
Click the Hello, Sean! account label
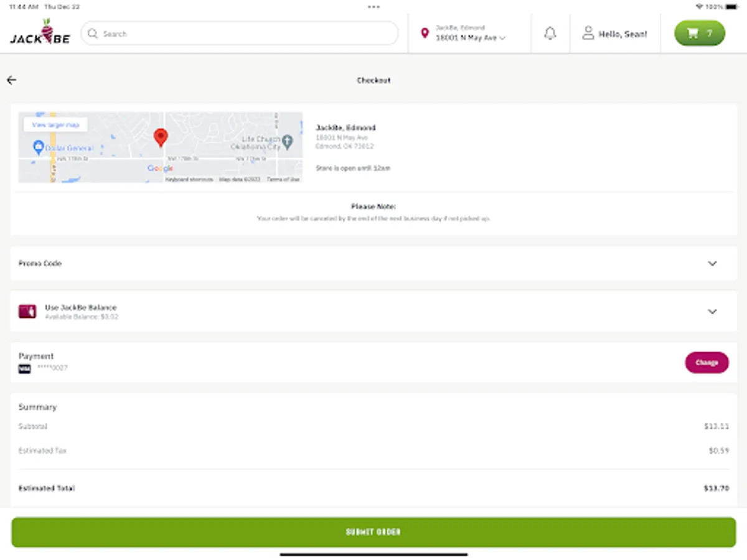[622, 34]
